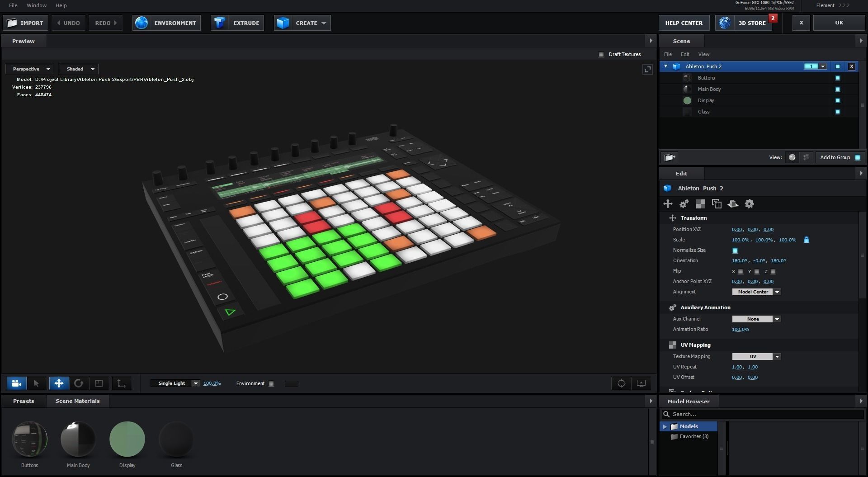Open the Create dropdown menu
The width and height of the screenshot is (868, 477).
[x=302, y=23]
